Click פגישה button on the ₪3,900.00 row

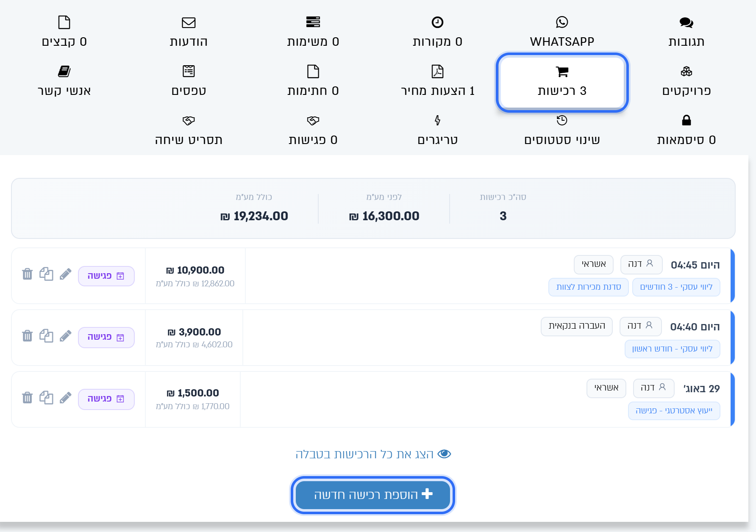tap(106, 338)
